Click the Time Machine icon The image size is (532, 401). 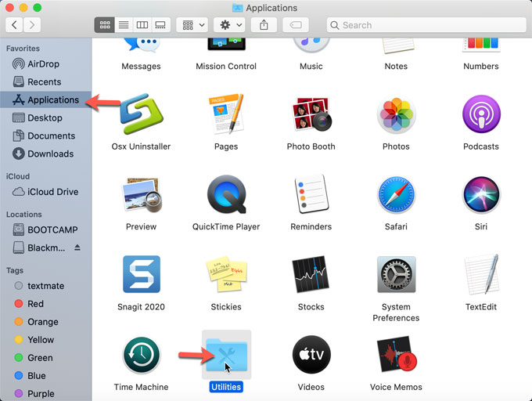tap(141, 356)
